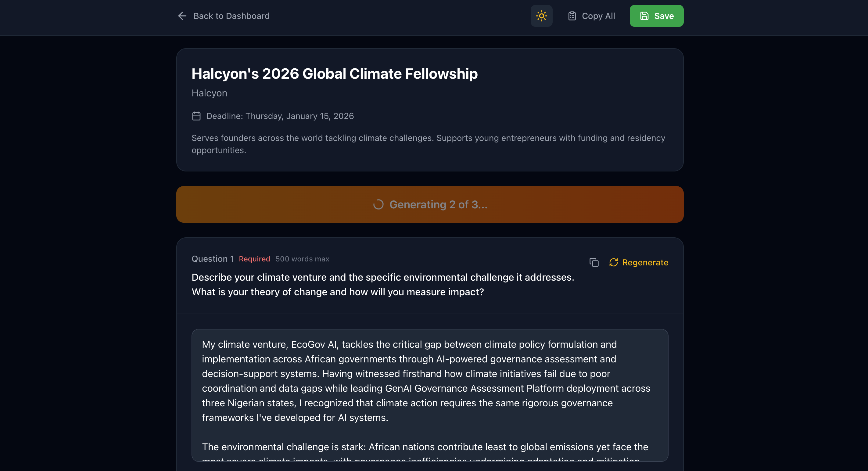Click the Halcyon organization name
Viewport: 868px width, 471px height.
tap(209, 93)
